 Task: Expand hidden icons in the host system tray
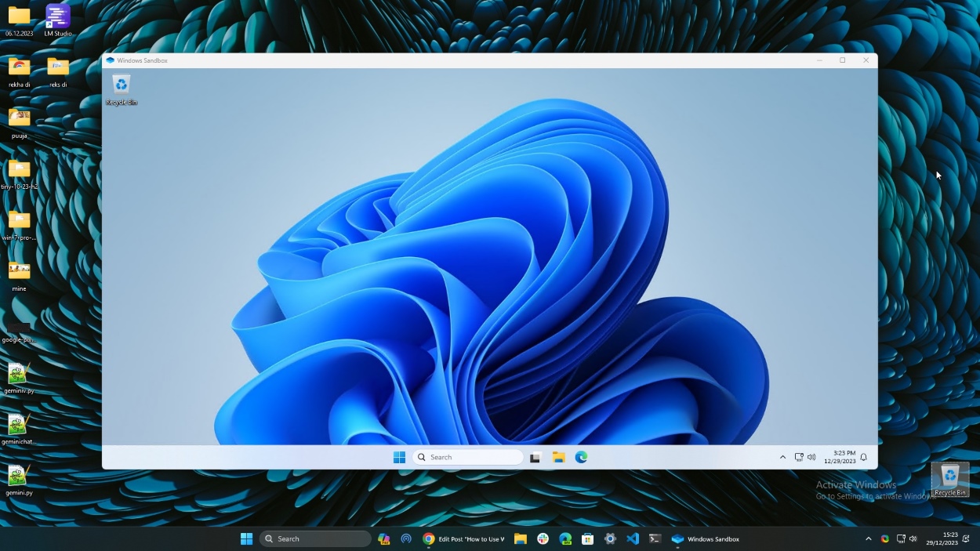868,538
